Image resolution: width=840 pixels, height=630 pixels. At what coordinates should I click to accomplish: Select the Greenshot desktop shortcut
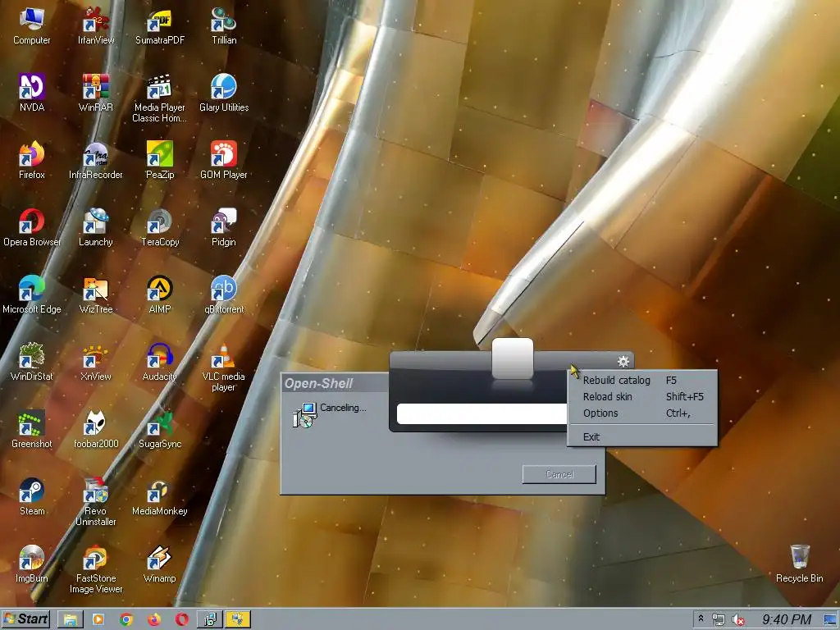32,430
